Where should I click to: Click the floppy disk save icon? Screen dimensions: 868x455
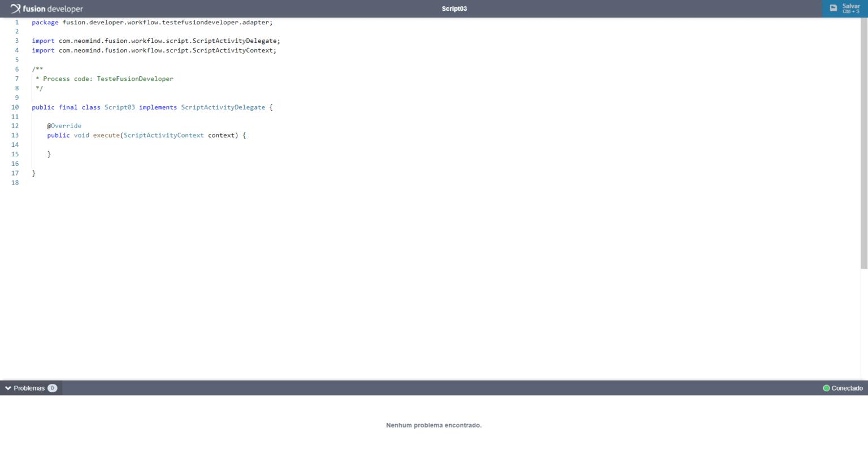click(x=833, y=8)
